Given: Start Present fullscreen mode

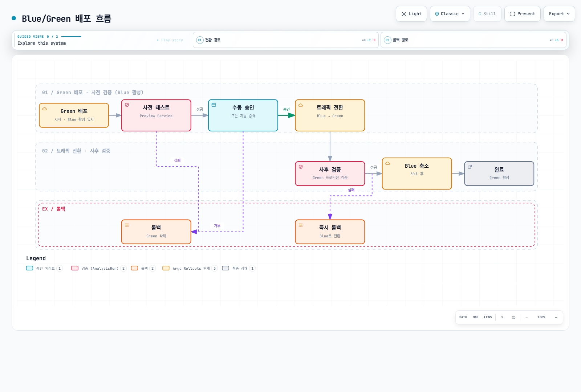Looking at the screenshot, I should pyautogui.click(x=523, y=14).
